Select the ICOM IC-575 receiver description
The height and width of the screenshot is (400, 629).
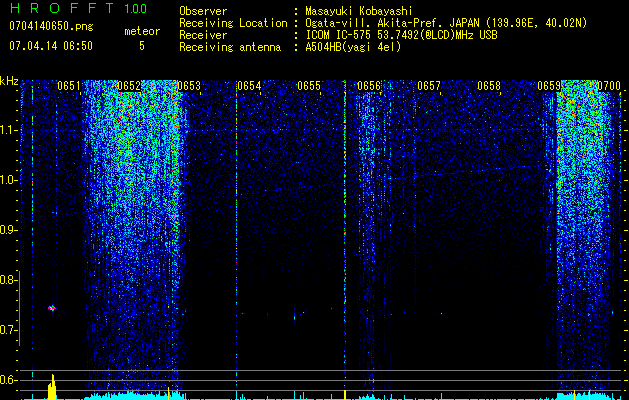(402, 35)
